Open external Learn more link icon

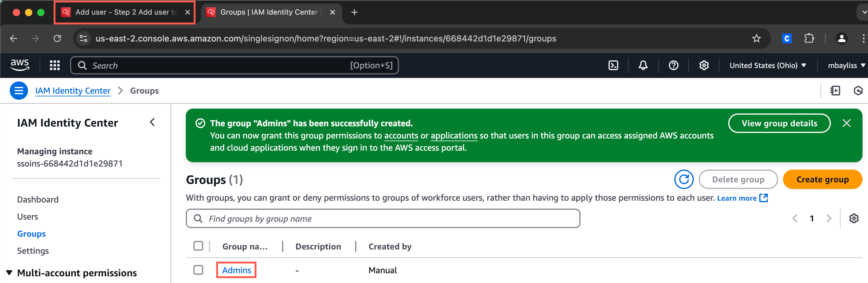[x=764, y=198]
